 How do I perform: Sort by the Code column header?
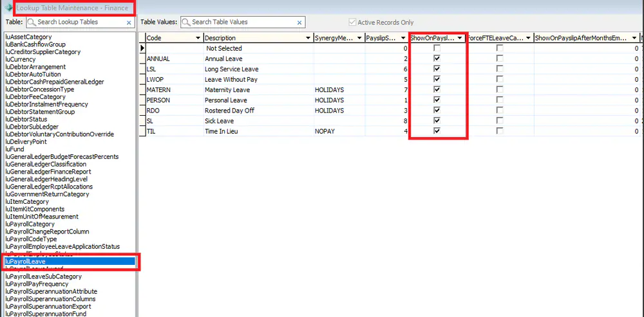click(154, 38)
